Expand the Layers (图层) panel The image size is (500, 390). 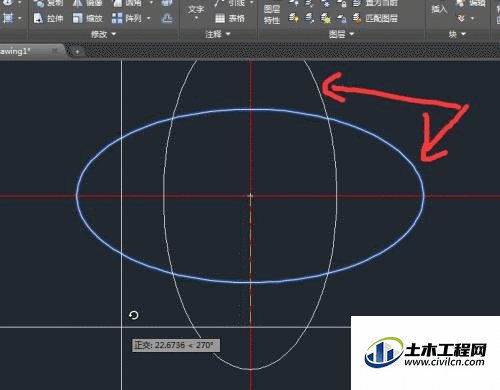point(341,34)
